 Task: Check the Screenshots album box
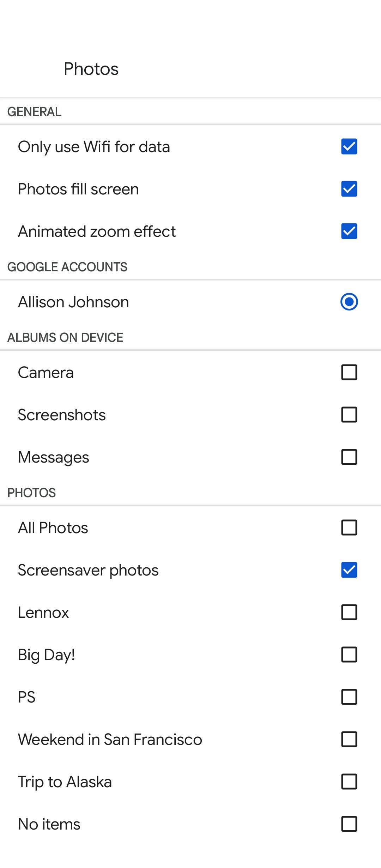[x=349, y=415]
